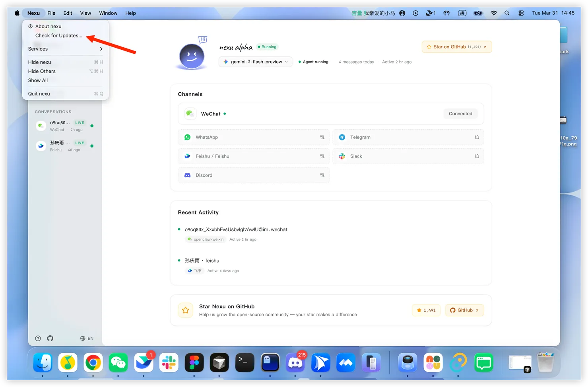588x387 pixels.
Task: Choose Quit nexu from the menu
Action: point(39,94)
